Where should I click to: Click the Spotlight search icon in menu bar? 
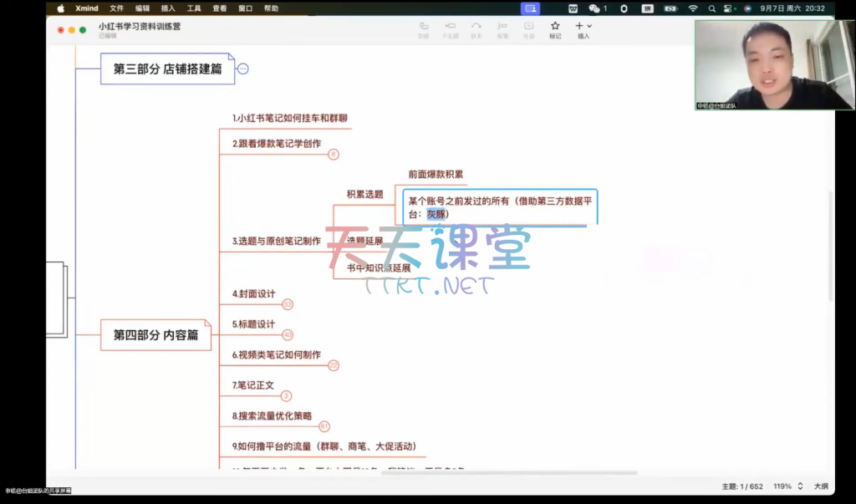click(x=711, y=8)
